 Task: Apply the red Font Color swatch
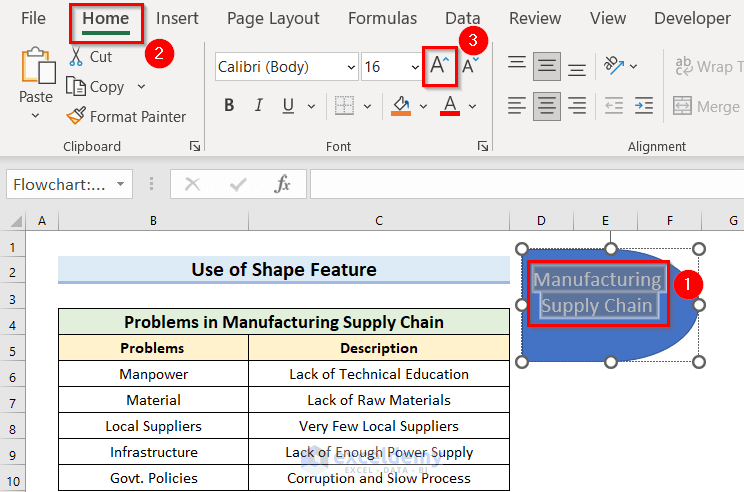(450, 106)
